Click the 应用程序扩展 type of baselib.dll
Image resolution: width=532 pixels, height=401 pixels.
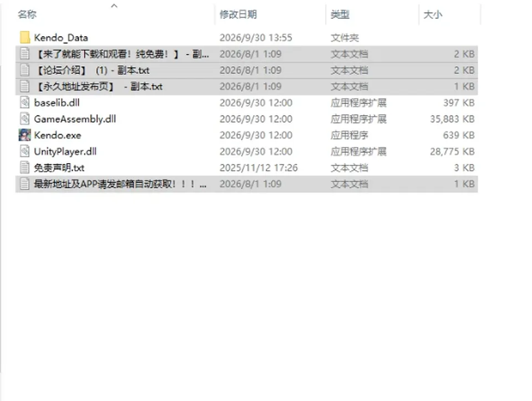(x=359, y=103)
